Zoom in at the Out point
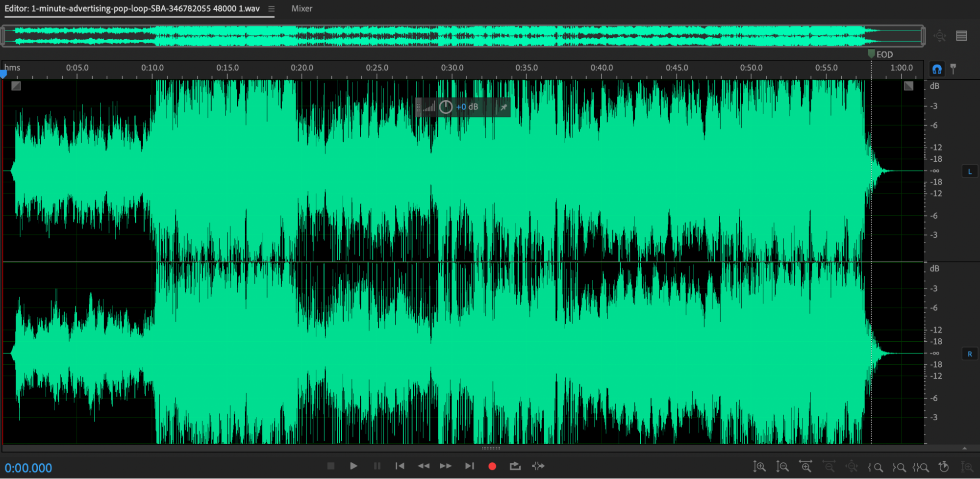980x479 pixels. tap(899, 467)
